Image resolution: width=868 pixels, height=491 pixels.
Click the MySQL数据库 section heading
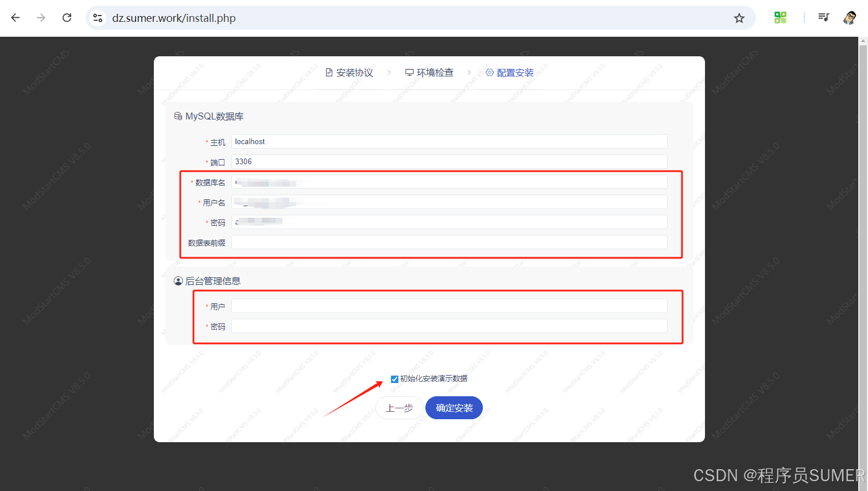click(x=209, y=116)
